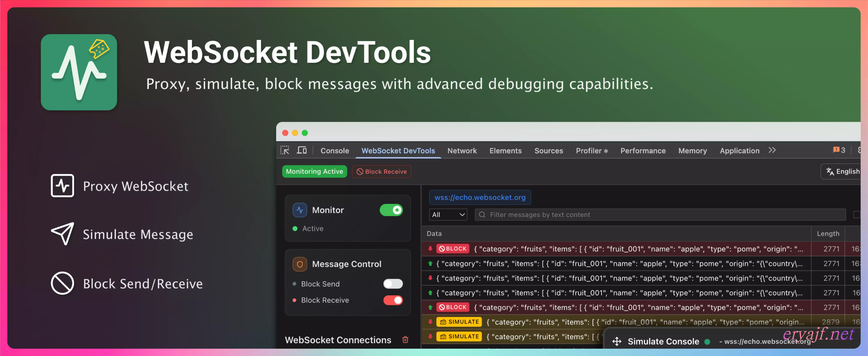The height and width of the screenshot is (356, 868).
Task: Click the Active status text under Monitor
Action: [x=313, y=229]
